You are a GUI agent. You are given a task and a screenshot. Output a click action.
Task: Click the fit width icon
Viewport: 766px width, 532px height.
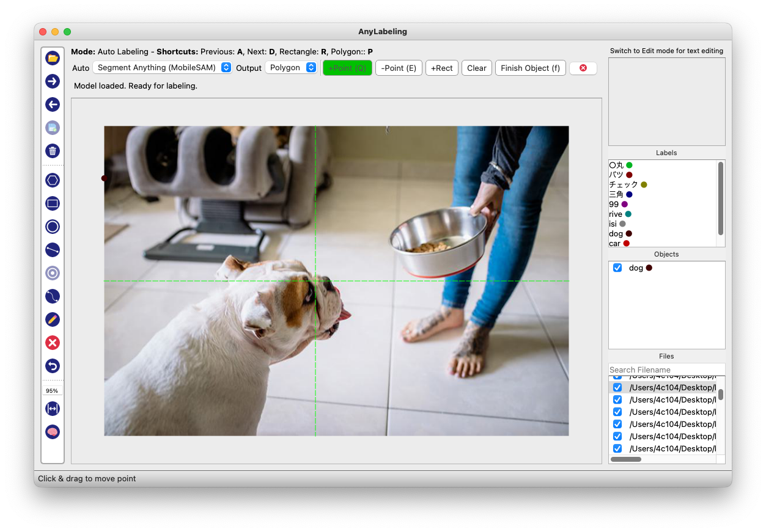click(x=53, y=409)
